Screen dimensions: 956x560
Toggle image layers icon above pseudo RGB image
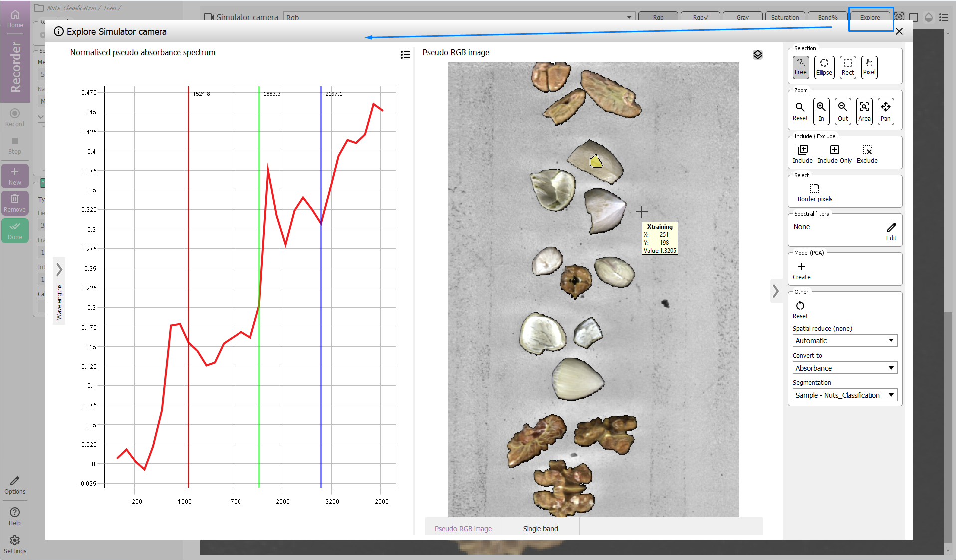coord(757,55)
